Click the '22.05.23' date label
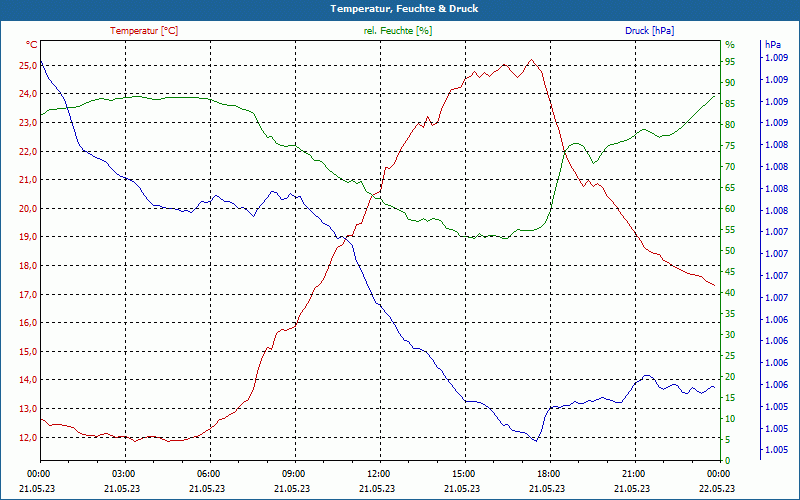The height and width of the screenshot is (500, 800). coord(717,488)
